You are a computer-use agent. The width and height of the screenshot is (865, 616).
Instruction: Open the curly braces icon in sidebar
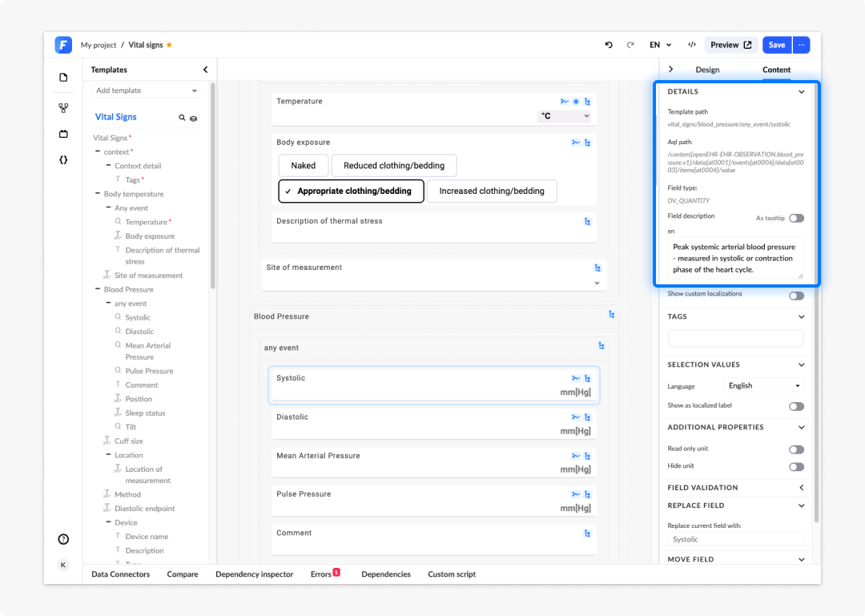click(63, 160)
